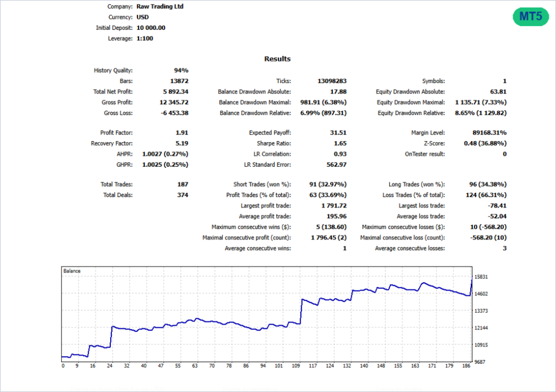Click the 'Average consecutive wins:' label
Image resolution: width=556 pixels, height=392 pixels.
click(x=258, y=248)
